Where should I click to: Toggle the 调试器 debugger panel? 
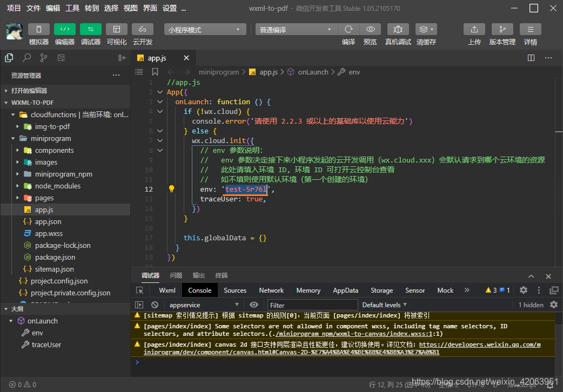(91, 29)
